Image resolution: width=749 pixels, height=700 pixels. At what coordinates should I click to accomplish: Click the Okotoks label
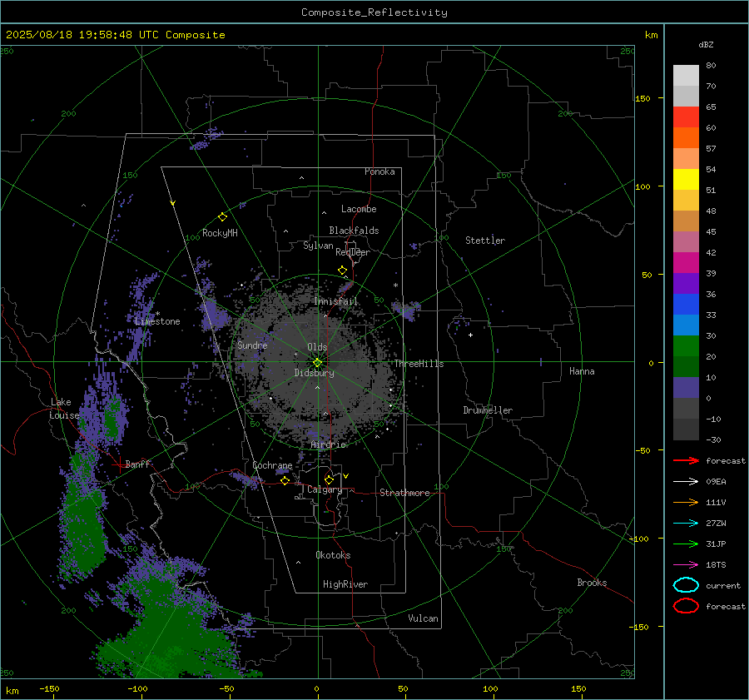tap(333, 555)
